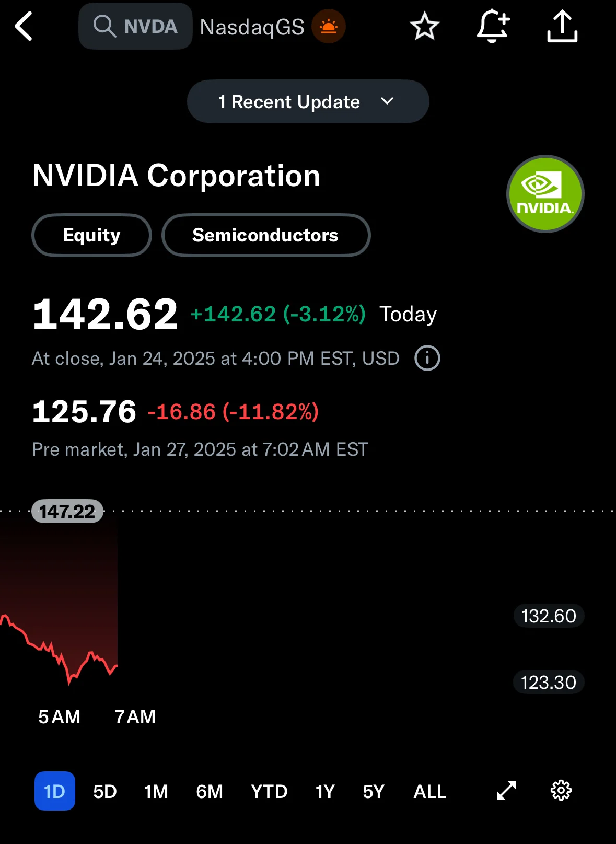Screen dimensions: 616x844
Task: Open the info icon beside USD
Action: click(x=427, y=359)
